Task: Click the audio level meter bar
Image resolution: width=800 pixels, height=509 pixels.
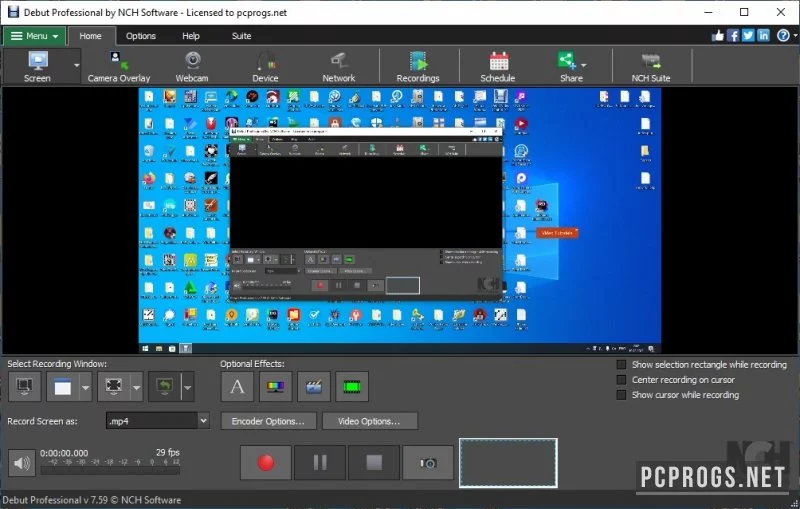Action: coord(110,471)
